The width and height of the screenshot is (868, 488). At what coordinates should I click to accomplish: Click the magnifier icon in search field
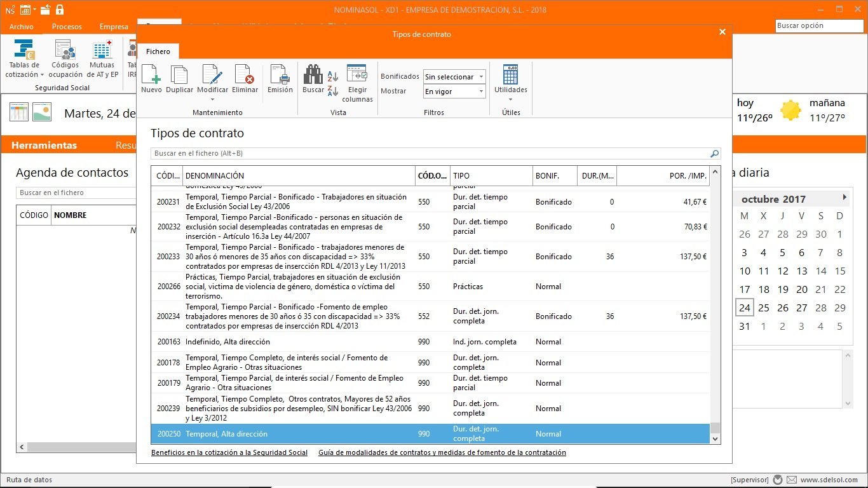click(714, 154)
